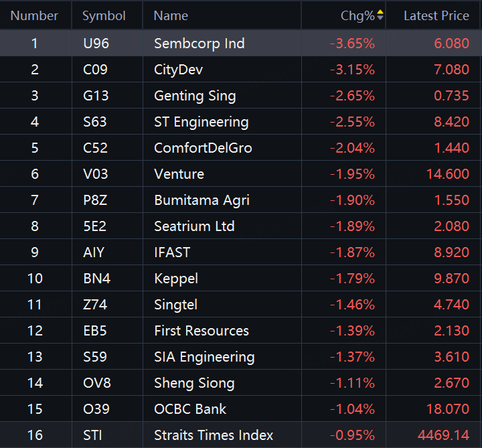This screenshot has width=482, height=448.
Task: Select the Sembcorp Ind row
Action: pos(199,44)
